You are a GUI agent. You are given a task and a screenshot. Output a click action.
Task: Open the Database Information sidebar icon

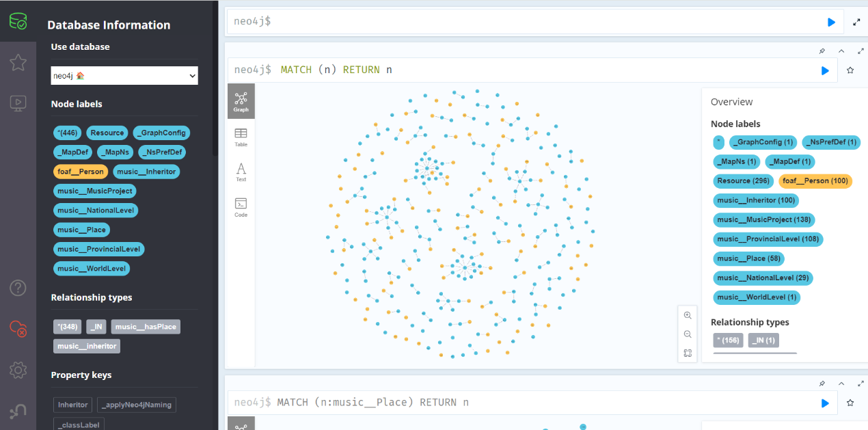(x=18, y=23)
